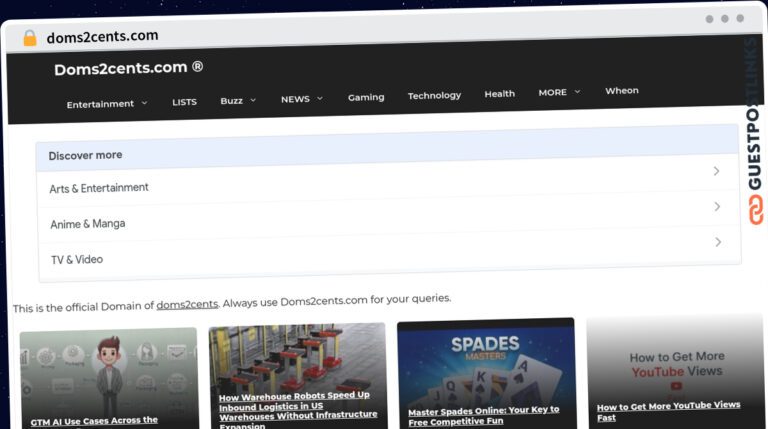Click the orange padlock icon
This screenshot has width=768, height=429.
(x=30, y=38)
